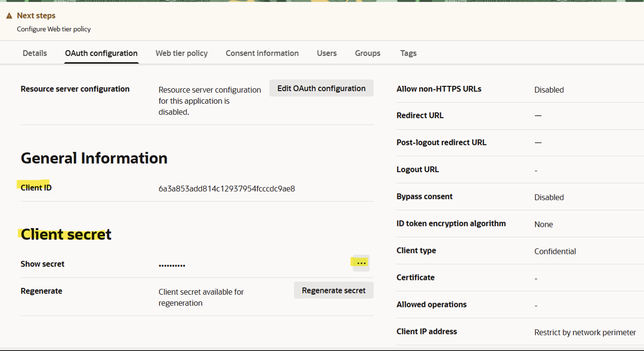The height and width of the screenshot is (351, 644).
Task: Click the highlighted Client secret heading
Action: click(x=66, y=234)
